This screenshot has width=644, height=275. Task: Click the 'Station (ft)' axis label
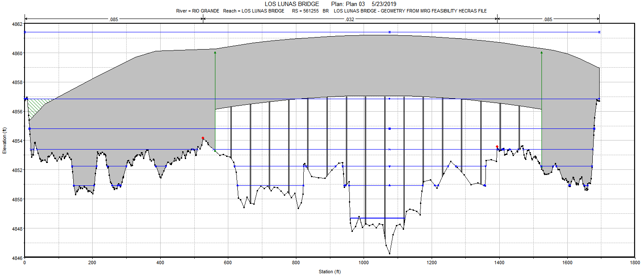point(329,272)
